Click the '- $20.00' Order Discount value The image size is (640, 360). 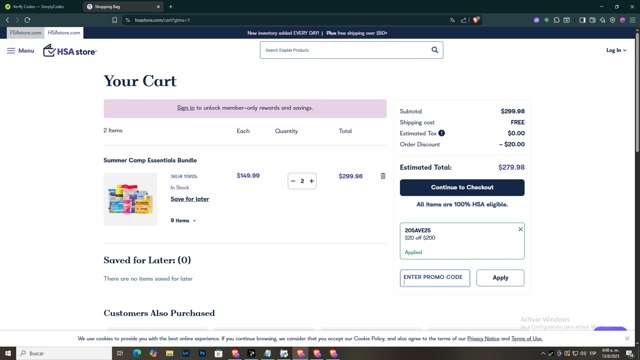512,144
